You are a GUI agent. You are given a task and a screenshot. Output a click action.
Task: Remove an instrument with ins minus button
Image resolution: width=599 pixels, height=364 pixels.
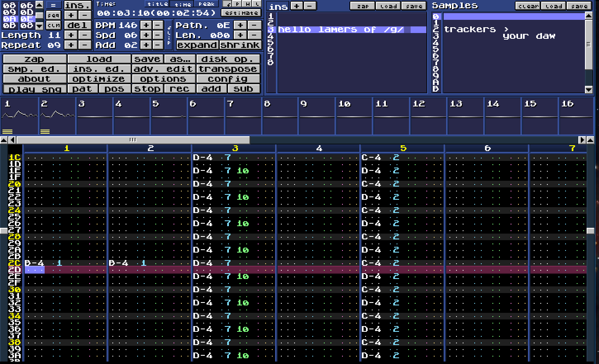click(x=310, y=6)
